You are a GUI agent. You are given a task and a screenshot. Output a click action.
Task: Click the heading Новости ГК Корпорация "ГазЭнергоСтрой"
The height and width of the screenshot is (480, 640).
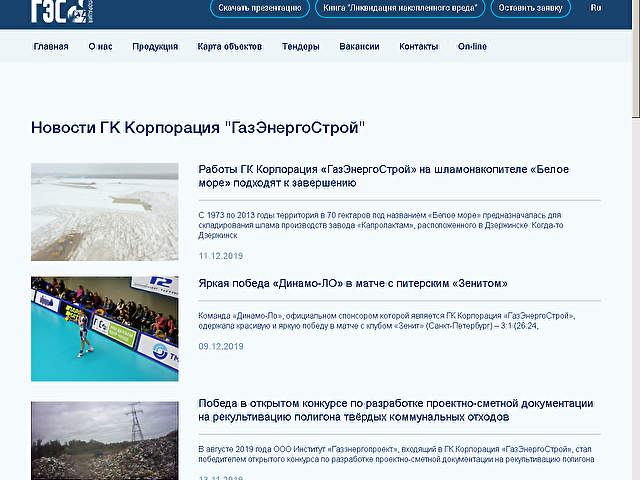pyautogui.click(x=198, y=127)
